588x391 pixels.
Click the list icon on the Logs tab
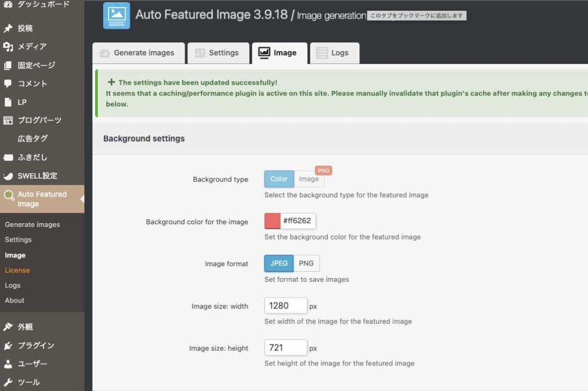[x=322, y=53]
